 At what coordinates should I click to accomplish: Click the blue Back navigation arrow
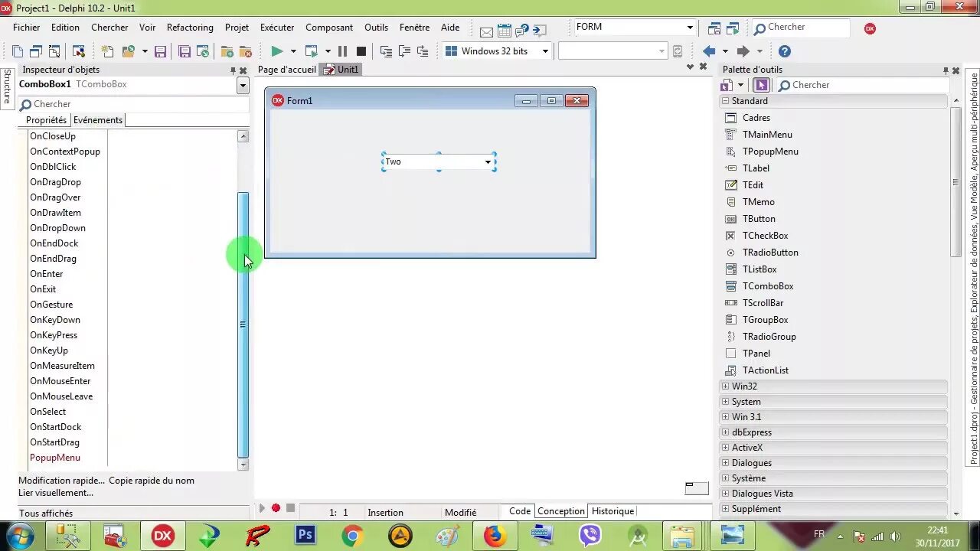pos(709,51)
